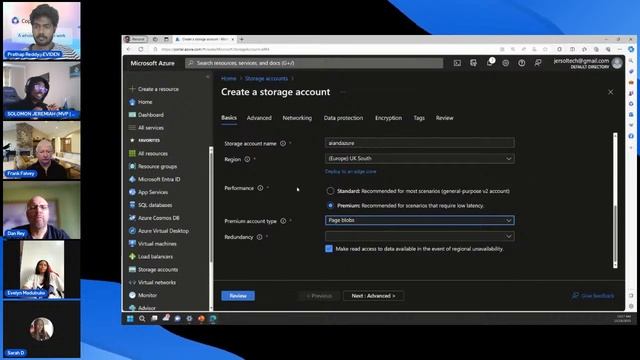Screen dimensions: 640x360
Task: Select the Premium performance radio button
Action: coord(330,205)
